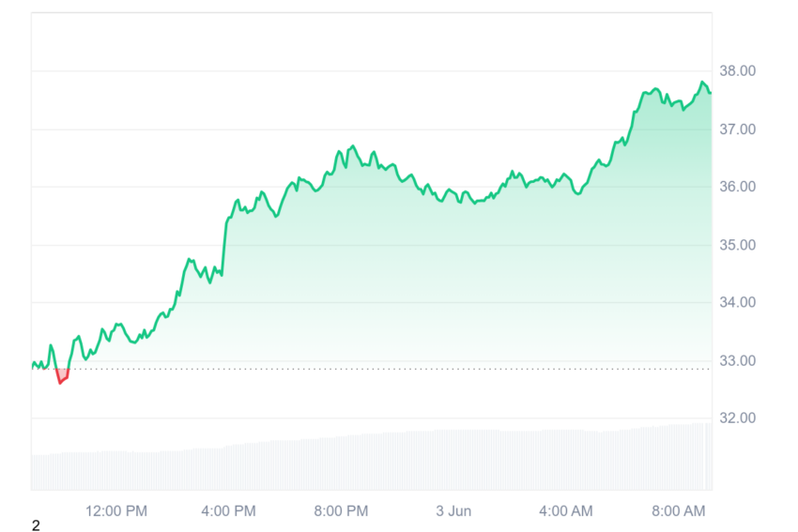Select the 8:00 PM time label
This screenshot has height=532, width=798.
(341, 510)
